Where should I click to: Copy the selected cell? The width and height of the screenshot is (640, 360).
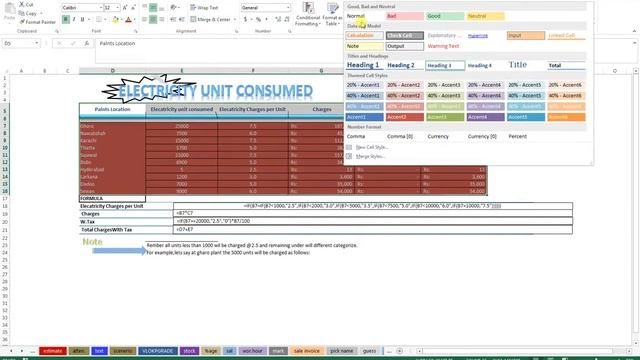coord(28,13)
